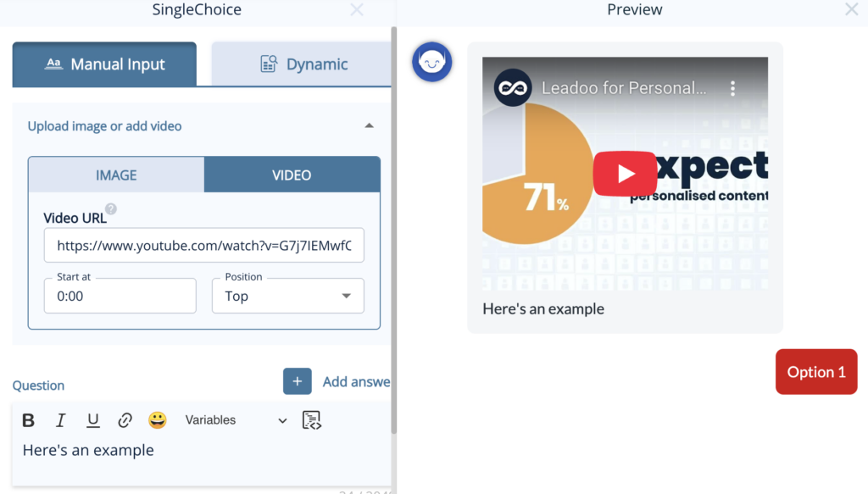This screenshot has width=868, height=494.
Task: Click the bot avatar in the Preview
Action: [432, 61]
